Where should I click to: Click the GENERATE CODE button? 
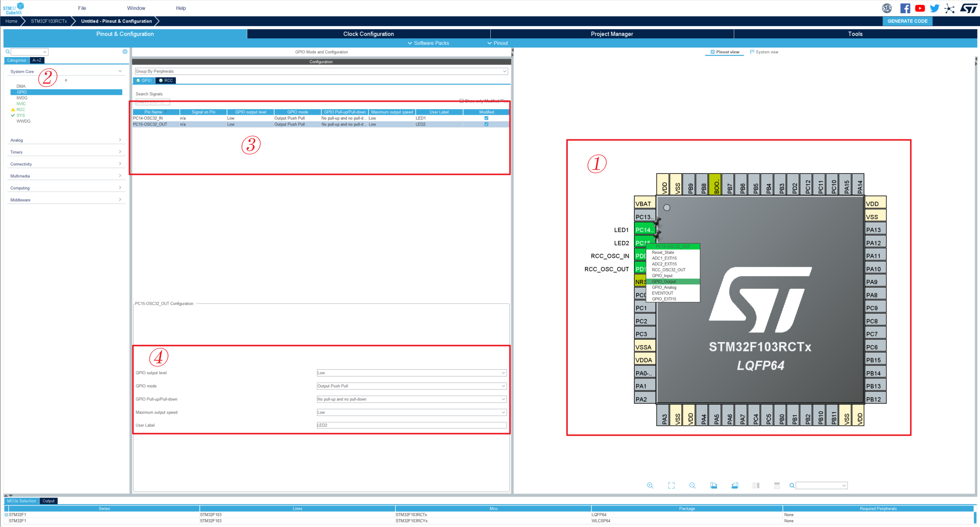pyautogui.click(x=907, y=21)
